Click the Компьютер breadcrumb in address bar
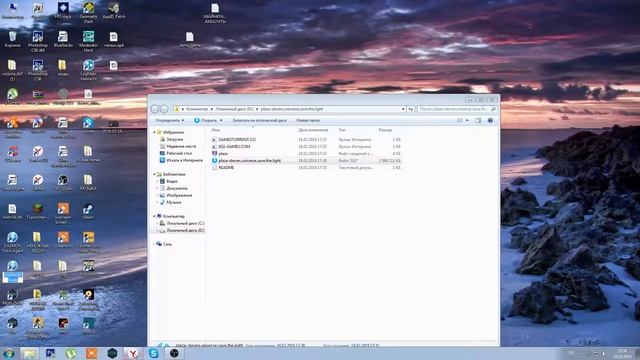Screen dimensions: 640x360 [197, 109]
